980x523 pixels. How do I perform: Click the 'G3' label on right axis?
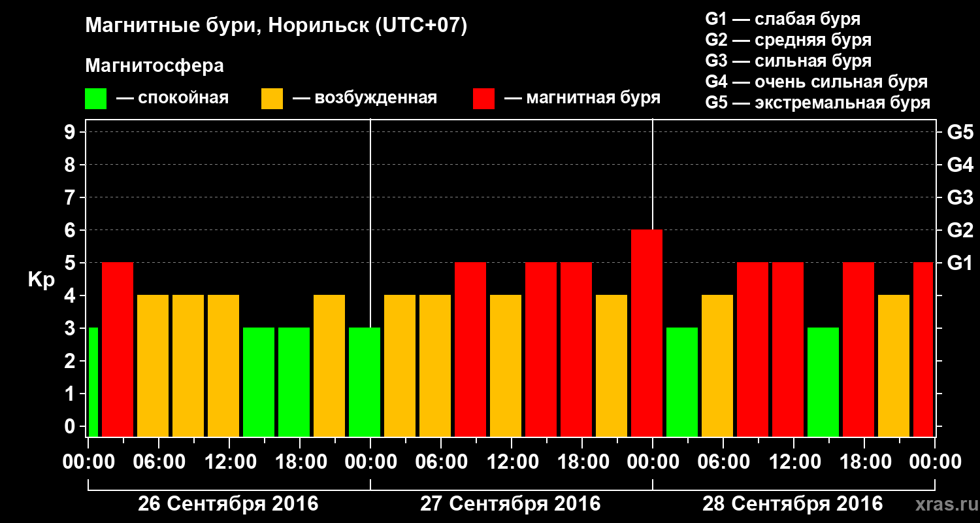[x=960, y=197]
